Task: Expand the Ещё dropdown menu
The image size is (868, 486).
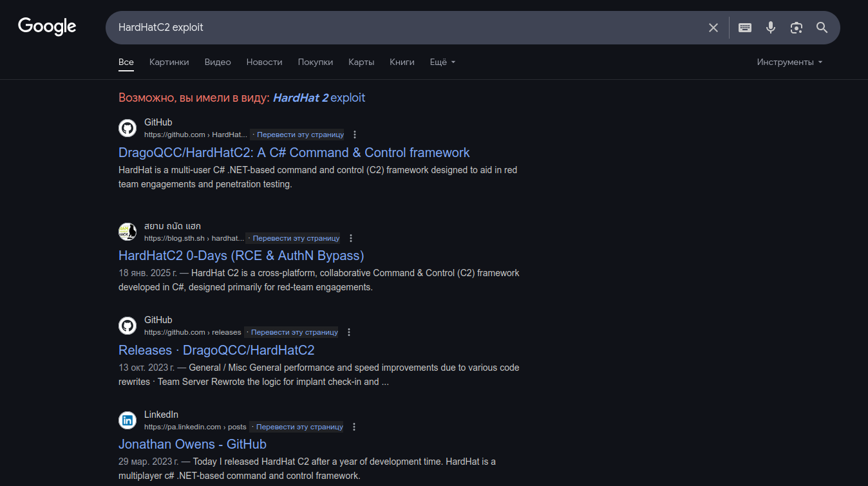Action: point(442,62)
